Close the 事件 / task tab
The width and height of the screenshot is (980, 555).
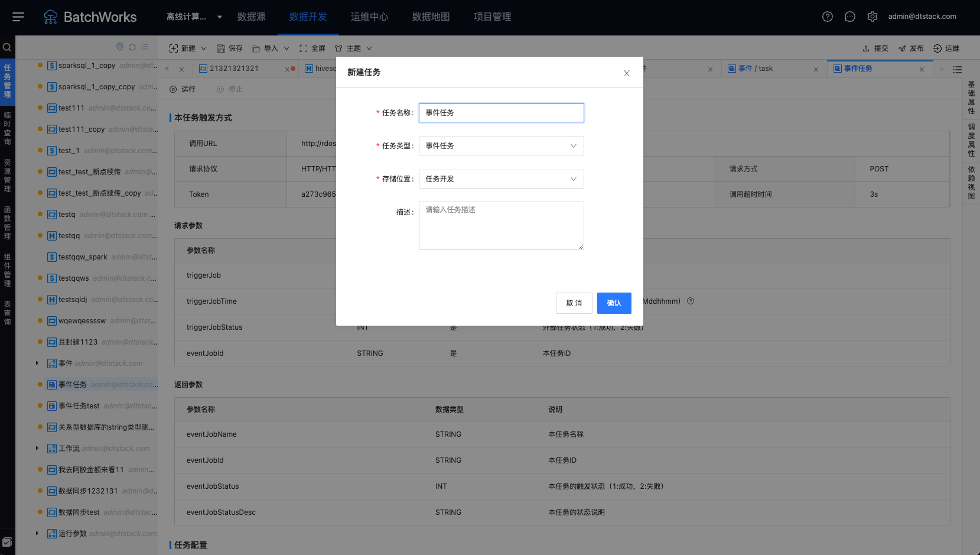[816, 69]
